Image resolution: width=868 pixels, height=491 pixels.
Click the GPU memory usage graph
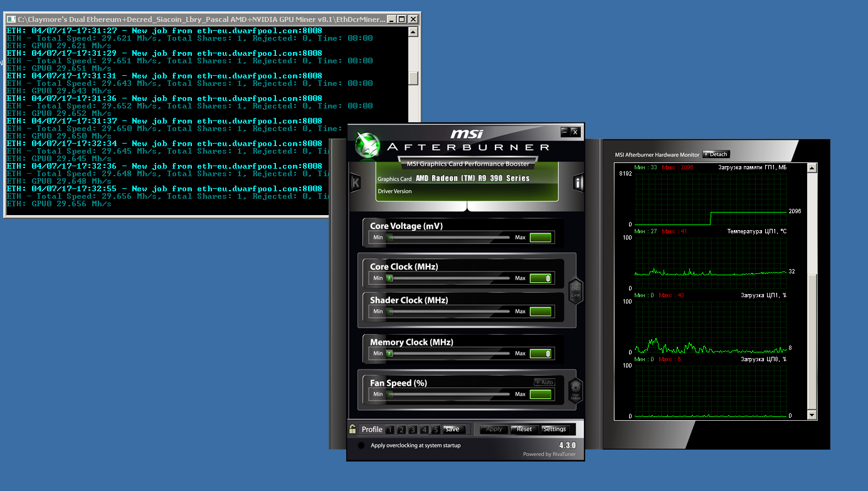[711, 199]
